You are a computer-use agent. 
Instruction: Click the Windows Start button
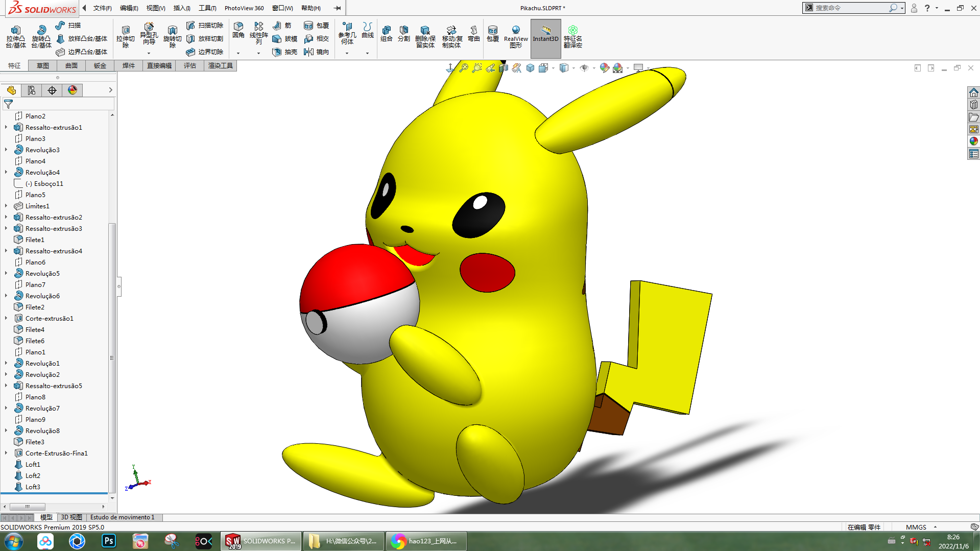(x=14, y=541)
